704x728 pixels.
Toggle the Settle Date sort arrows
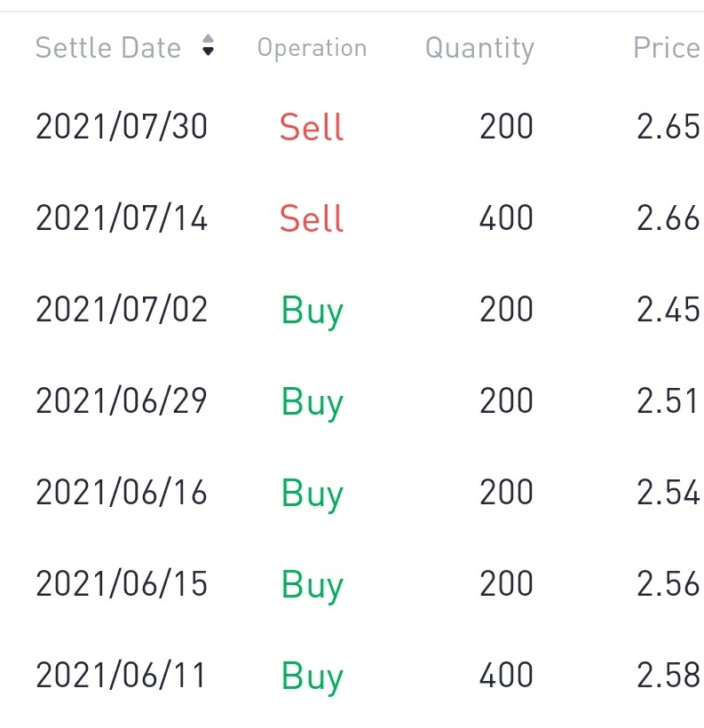click(208, 47)
